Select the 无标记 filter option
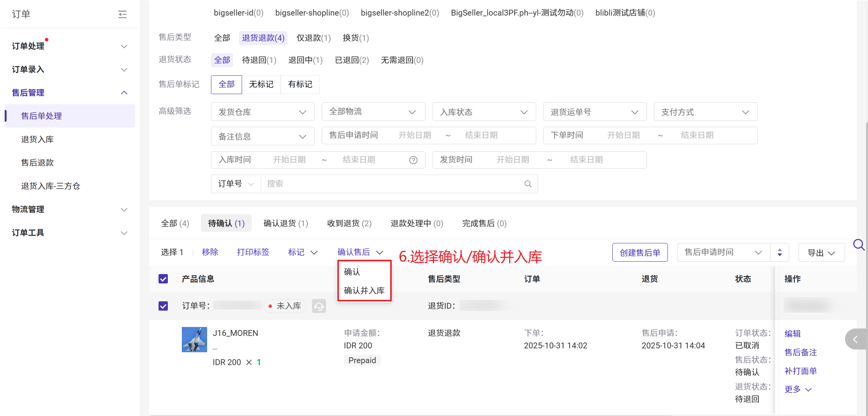868x416 pixels. [x=261, y=84]
